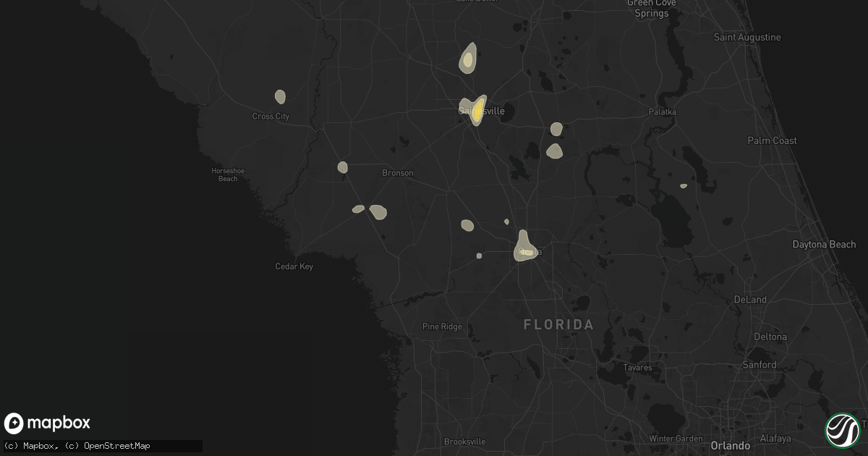Select the Horseshoe Beach label

(228, 174)
